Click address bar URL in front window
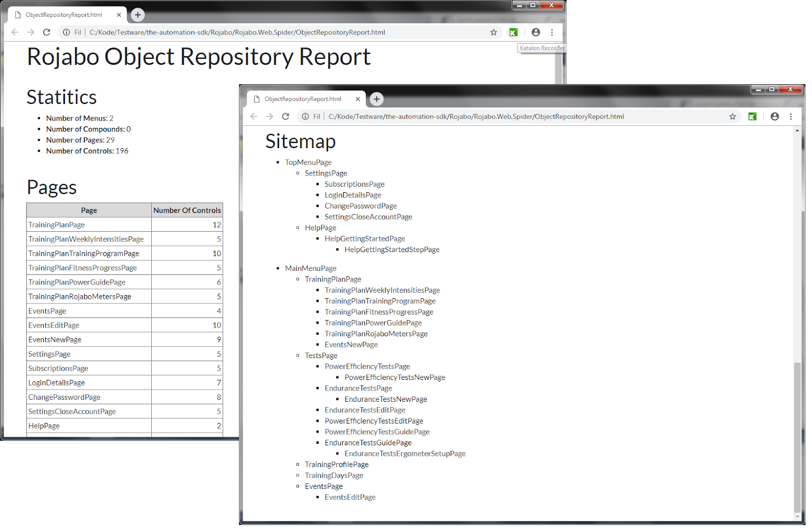The height and width of the screenshot is (529, 812). [x=476, y=116]
